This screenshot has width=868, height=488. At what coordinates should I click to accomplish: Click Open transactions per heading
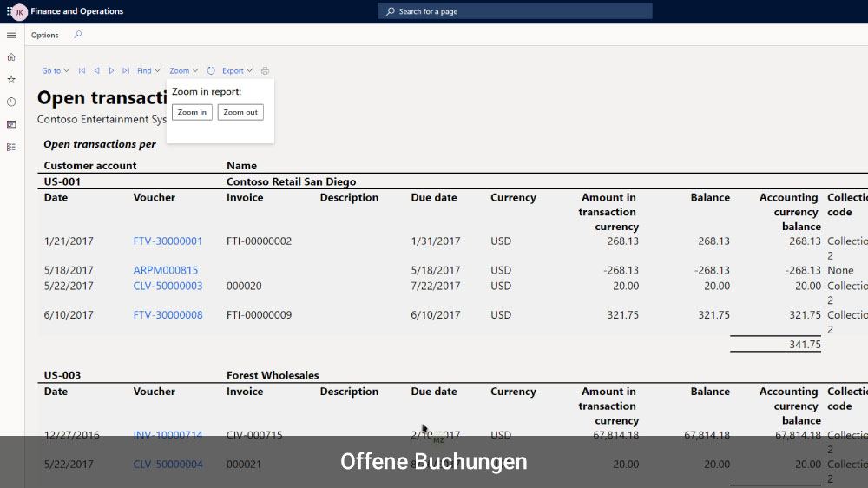(100, 144)
